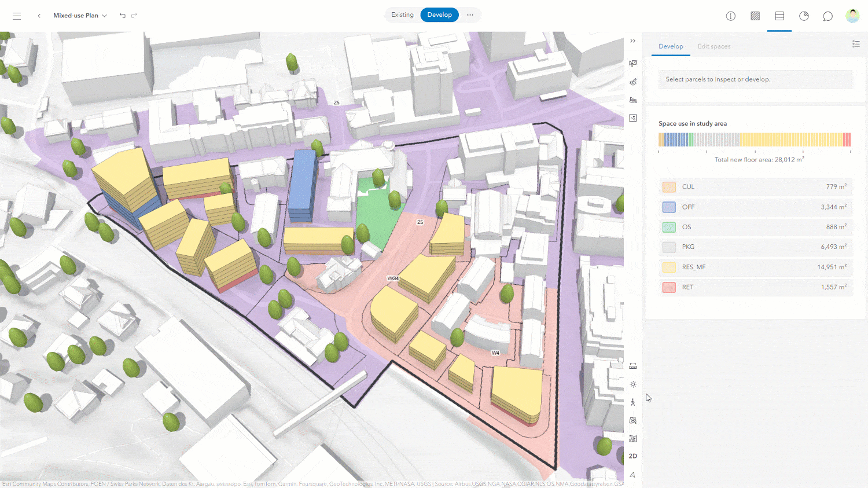Switch to the Existing scenario
The height and width of the screenshot is (488, 868).
pyautogui.click(x=402, y=14)
